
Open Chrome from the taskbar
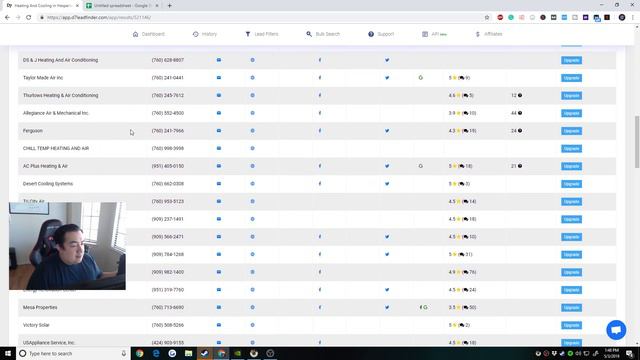coord(140,353)
